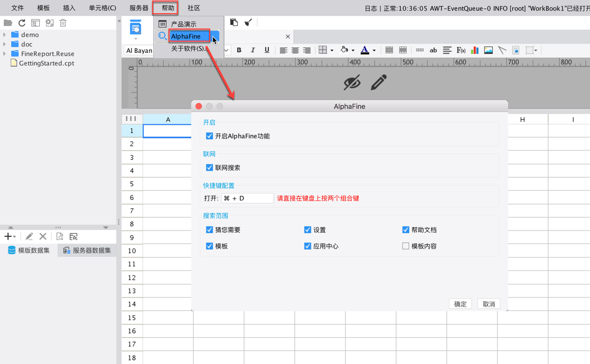Insert sub-report document icon

click(516, 50)
